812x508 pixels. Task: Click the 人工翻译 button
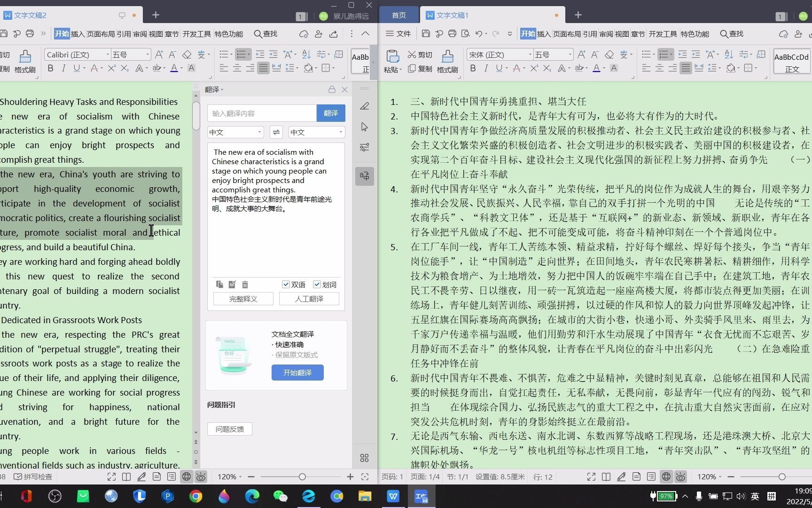tap(309, 299)
